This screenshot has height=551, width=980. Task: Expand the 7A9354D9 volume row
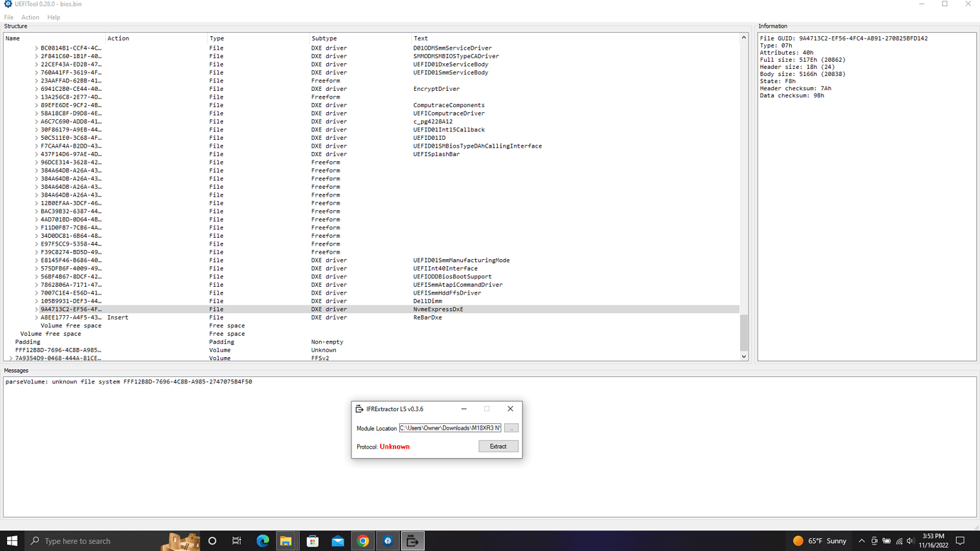click(x=11, y=359)
